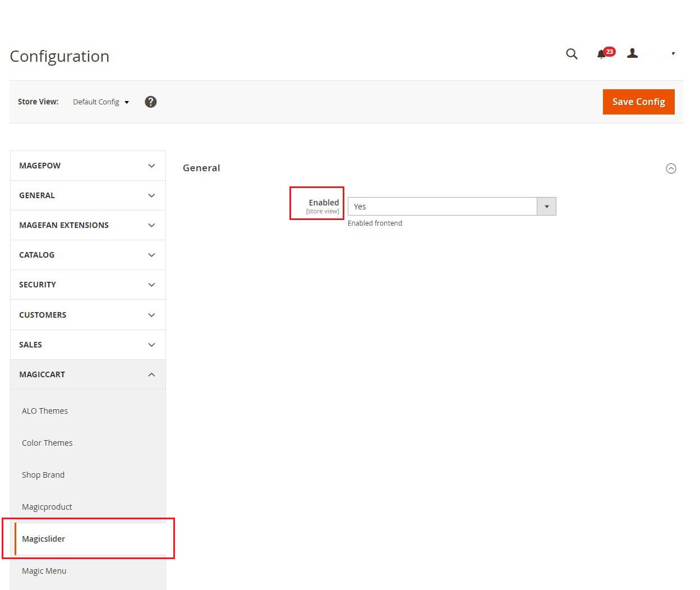Expand the MAGEFAN EXTENSIONS section
This screenshot has height=590, width=700.
[x=87, y=225]
